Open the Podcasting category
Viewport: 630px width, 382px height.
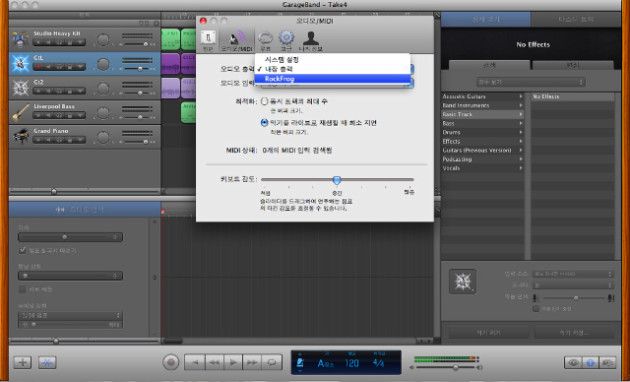point(483,159)
